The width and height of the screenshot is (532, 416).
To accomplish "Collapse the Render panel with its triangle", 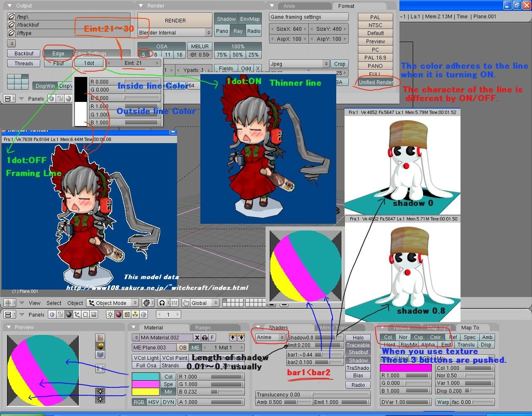I will (141, 6).
